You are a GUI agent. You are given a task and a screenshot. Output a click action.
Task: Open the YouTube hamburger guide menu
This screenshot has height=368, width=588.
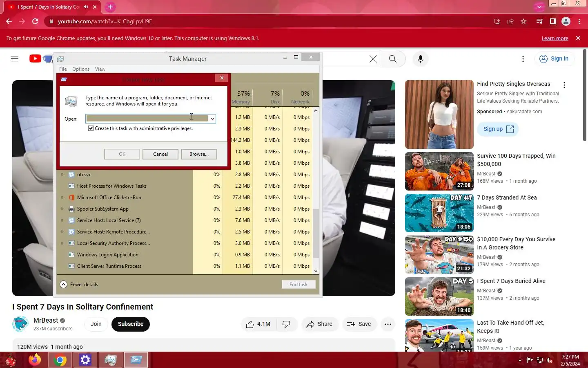pos(15,59)
